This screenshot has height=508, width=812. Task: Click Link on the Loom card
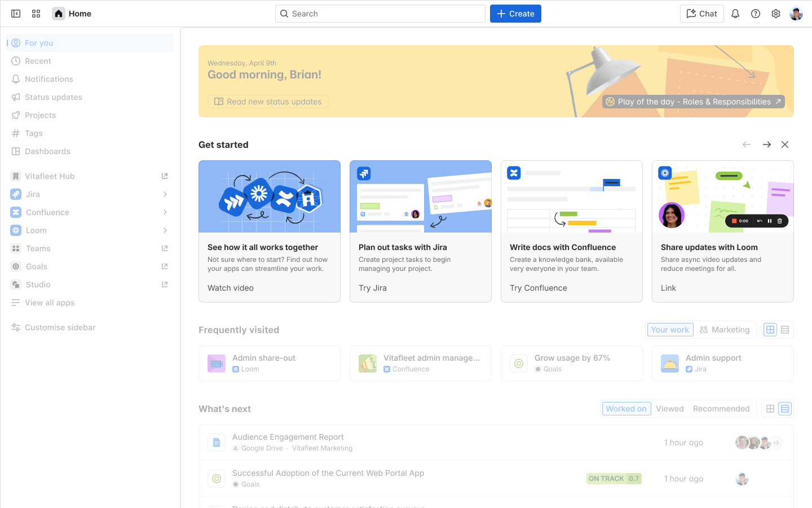(x=668, y=288)
